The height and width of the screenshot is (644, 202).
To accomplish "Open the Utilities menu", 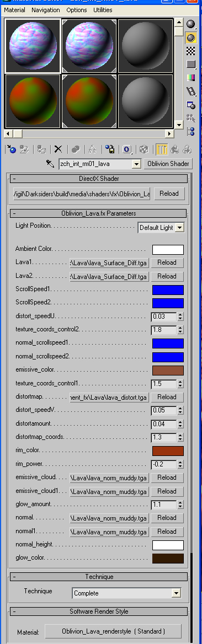I will (x=103, y=10).
